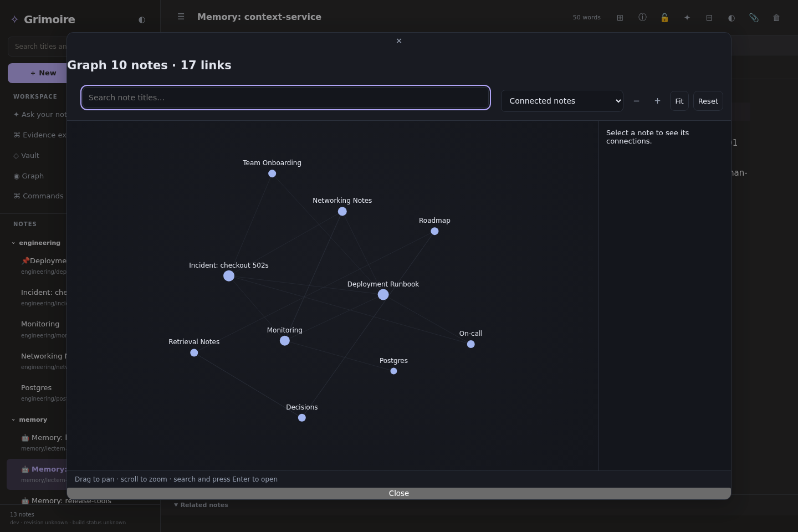
Task: Click the sparkle AI icon in toolbar
Action: (x=687, y=18)
